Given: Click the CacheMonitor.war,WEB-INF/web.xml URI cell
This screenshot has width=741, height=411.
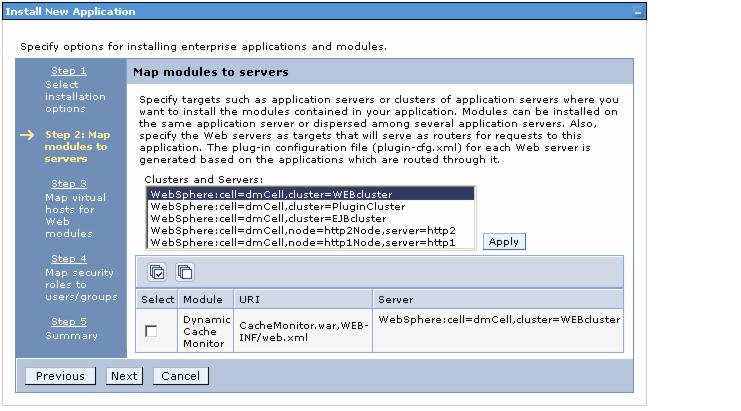Looking at the screenshot, I should 303,331.
